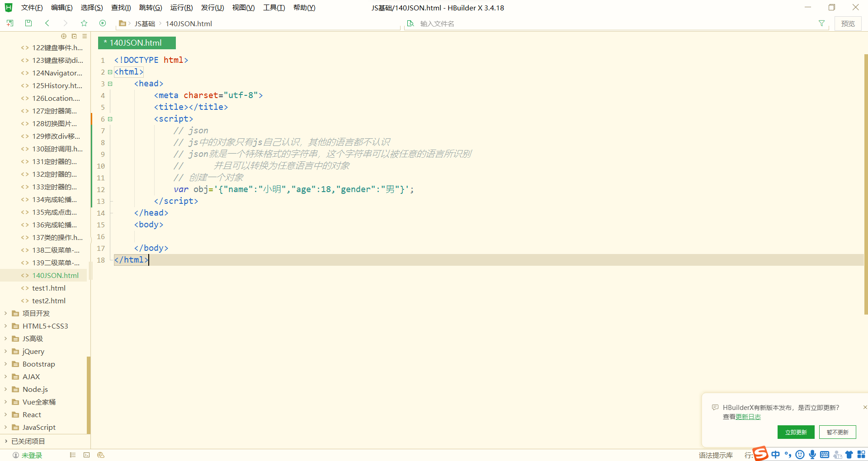Screen dimensions: 868x461
Task: Save the file with the floppy disk icon
Action: point(28,23)
